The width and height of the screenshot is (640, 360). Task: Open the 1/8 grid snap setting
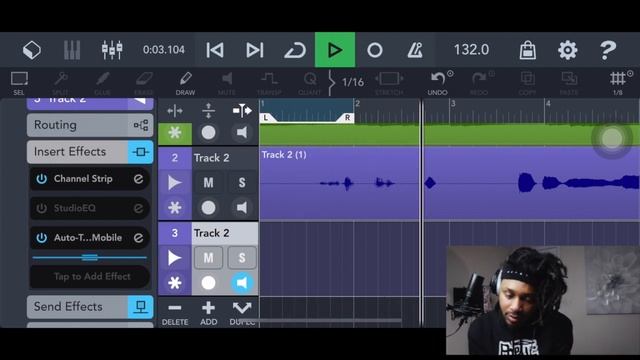click(618, 83)
